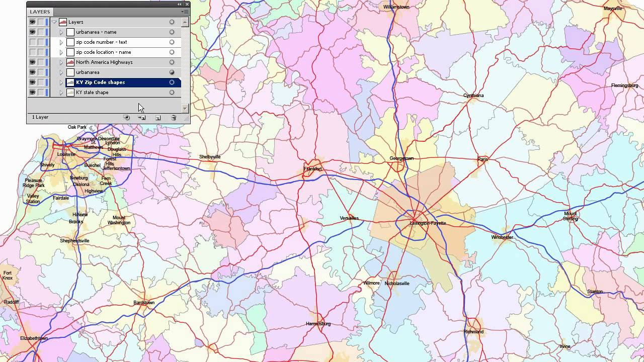The width and height of the screenshot is (644, 362).
Task: Hide the urbanarea layer
Action: click(x=32, y=72)
